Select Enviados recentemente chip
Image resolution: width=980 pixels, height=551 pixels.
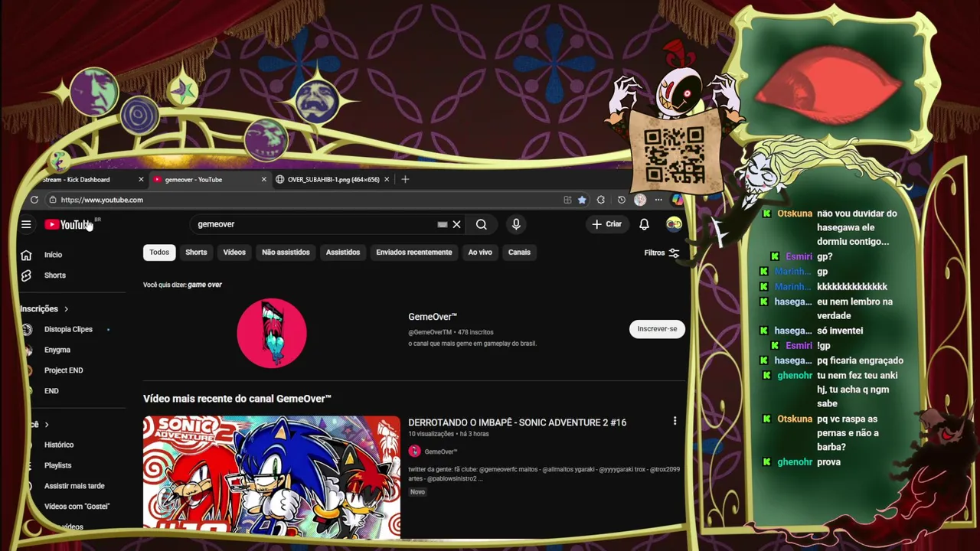point(413,253)
